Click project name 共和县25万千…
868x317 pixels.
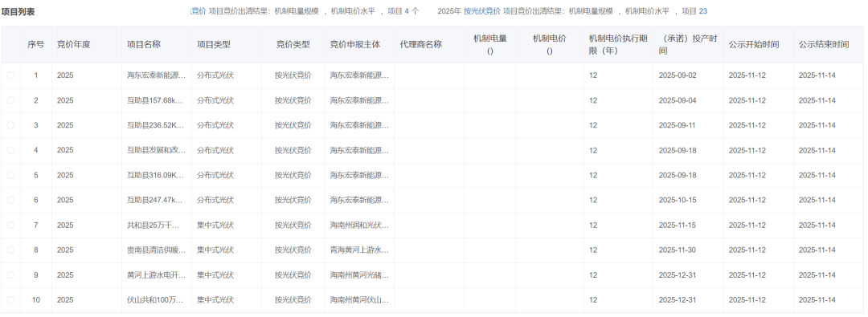point(154,226)
